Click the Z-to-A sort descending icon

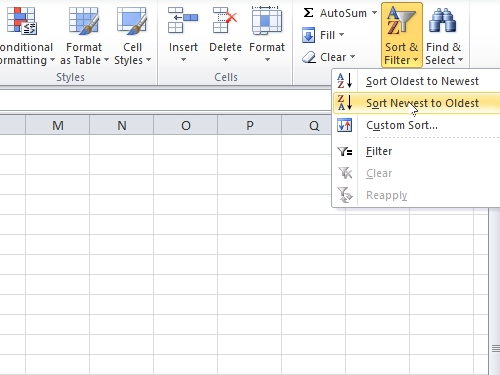point(345,103)
